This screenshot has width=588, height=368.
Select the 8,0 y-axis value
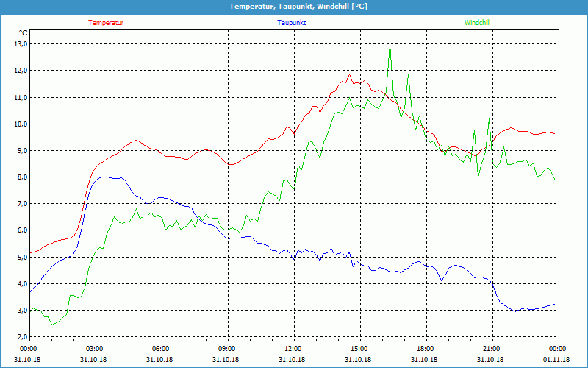click(x=22, y=177)
